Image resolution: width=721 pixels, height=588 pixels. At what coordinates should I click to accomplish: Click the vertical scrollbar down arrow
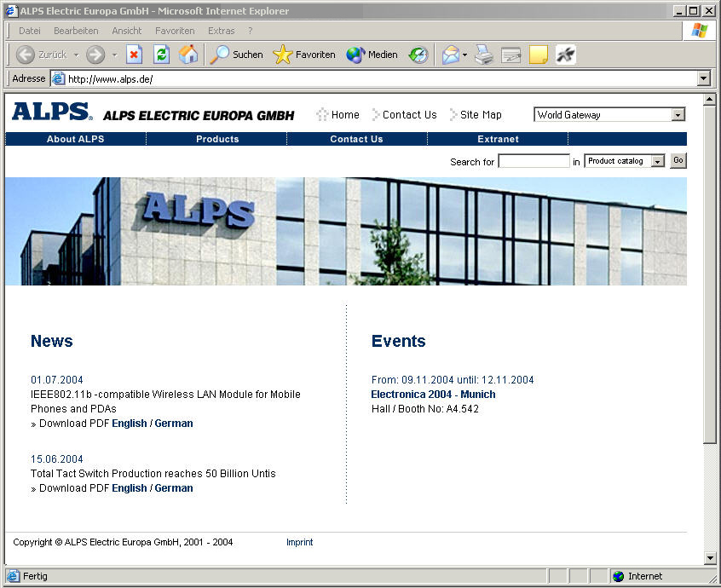click(710, 558)
